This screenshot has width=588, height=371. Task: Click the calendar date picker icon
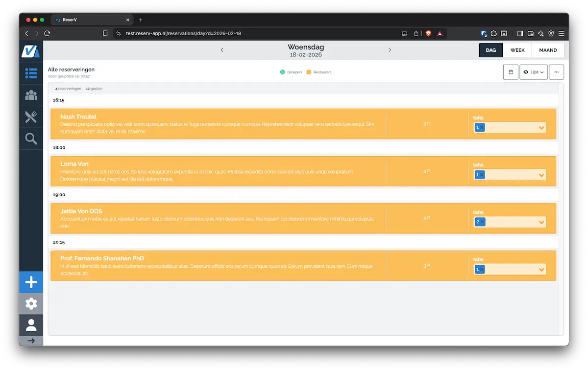[511, 72]
